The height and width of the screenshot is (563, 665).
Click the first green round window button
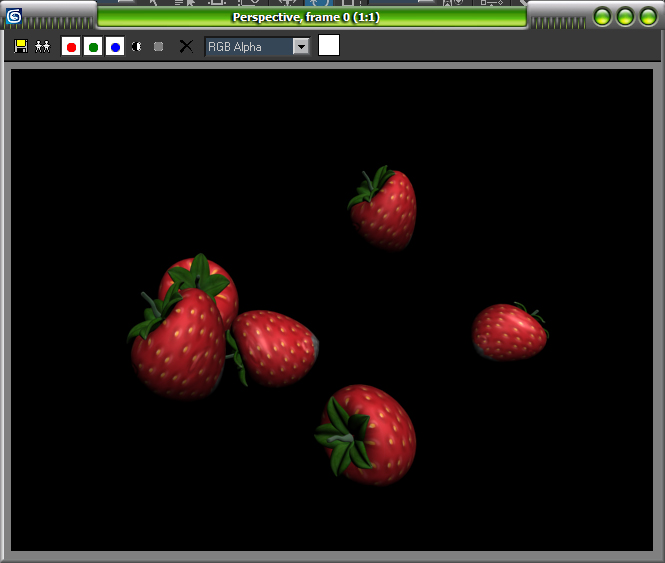pyautogui.click(x=602, y=17)
